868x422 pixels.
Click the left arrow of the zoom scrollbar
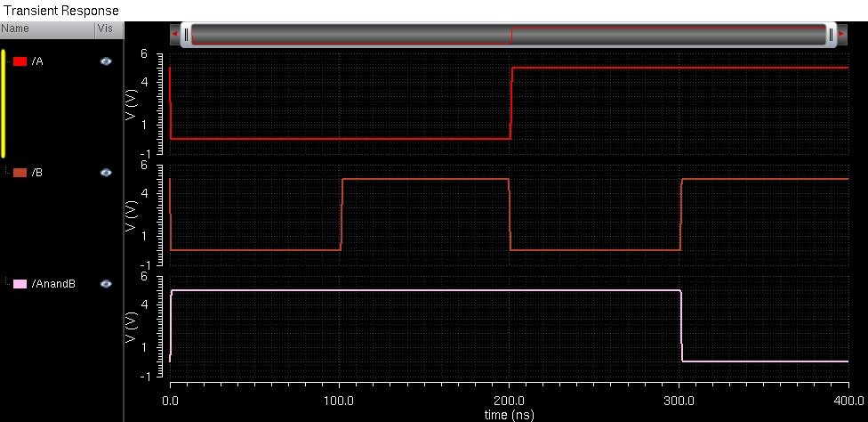point(175,35)
